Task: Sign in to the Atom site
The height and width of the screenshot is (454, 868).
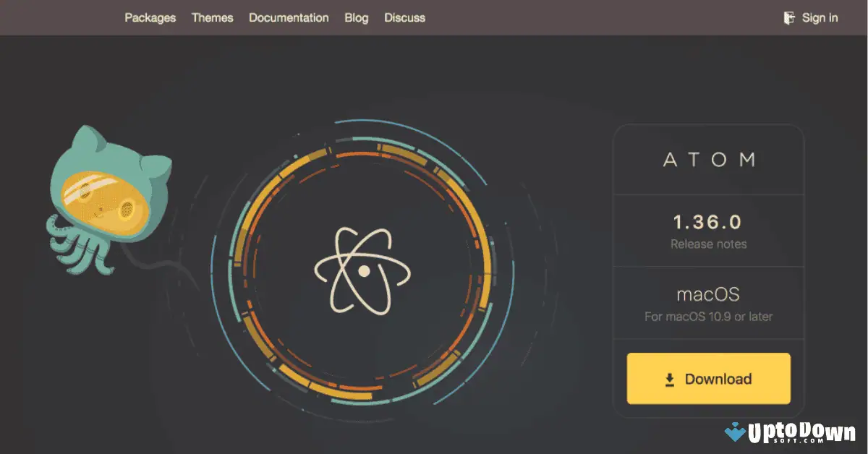Action: click(820, 17)
